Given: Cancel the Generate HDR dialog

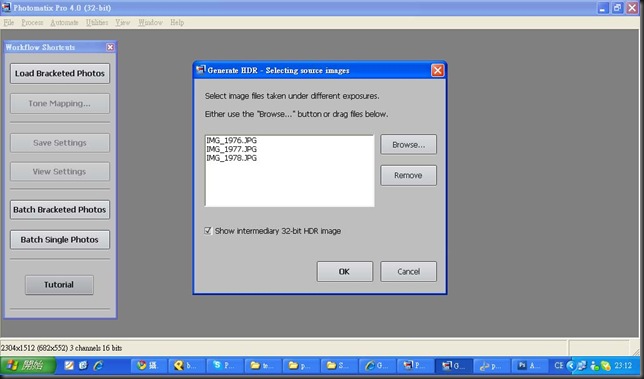Looking at the screenshot, I should (408, 271).
